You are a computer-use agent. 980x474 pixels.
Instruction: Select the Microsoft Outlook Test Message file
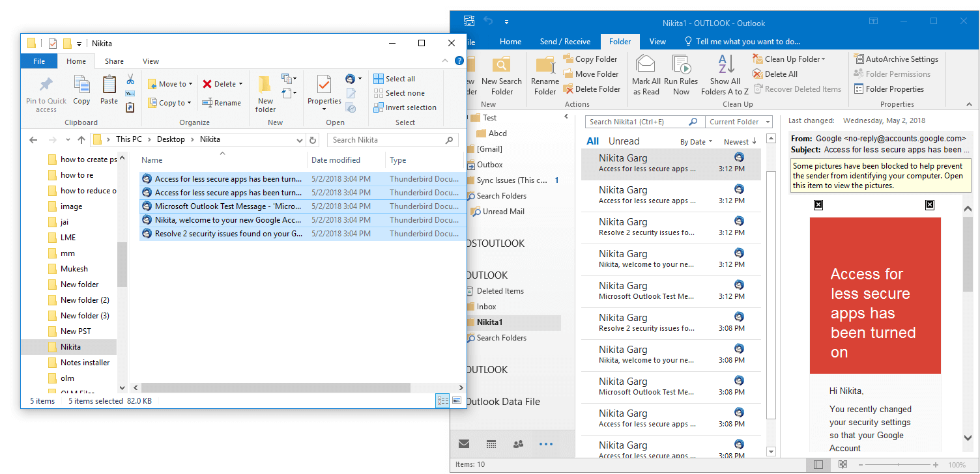point(303,206)
